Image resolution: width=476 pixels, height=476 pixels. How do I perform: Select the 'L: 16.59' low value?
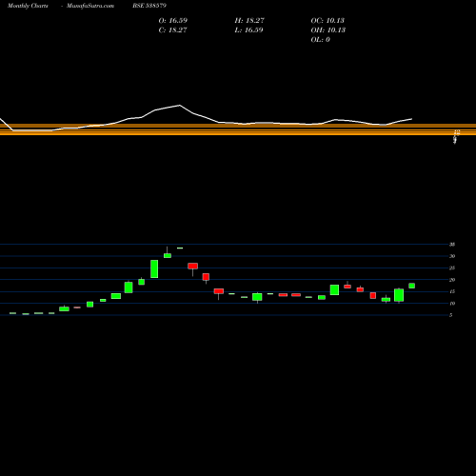tap(248, 30)
